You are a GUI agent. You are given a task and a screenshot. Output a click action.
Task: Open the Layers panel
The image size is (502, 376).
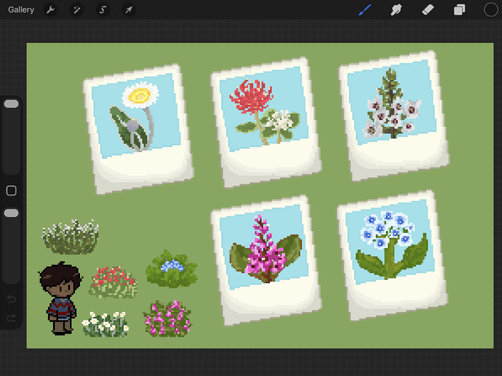coord(459,10)
